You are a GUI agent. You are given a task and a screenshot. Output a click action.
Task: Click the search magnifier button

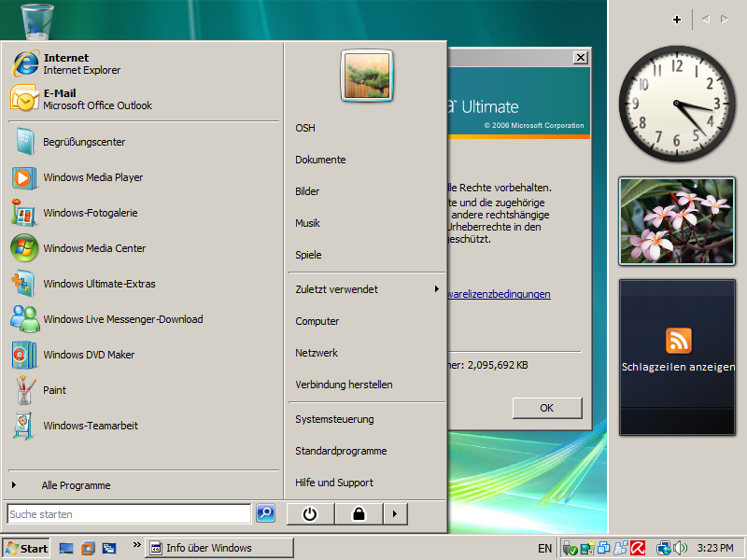coord(265,513)
